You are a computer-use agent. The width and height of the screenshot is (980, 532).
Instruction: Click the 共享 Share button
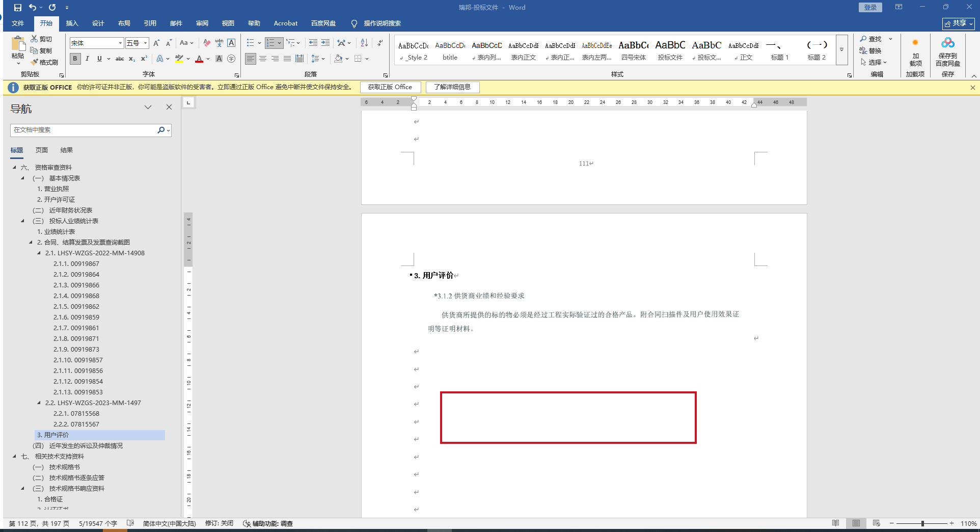[x=959, y=23]
